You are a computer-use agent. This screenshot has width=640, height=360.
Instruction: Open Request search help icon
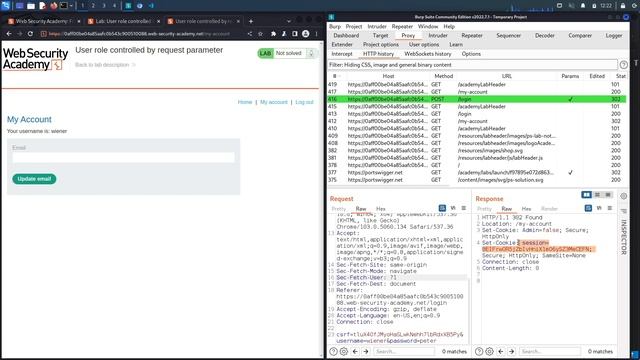333,351
